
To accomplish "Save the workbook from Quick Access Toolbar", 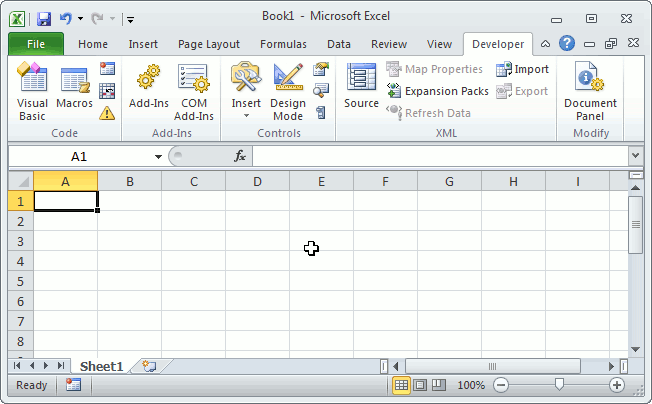I will [x=44, y=19].
